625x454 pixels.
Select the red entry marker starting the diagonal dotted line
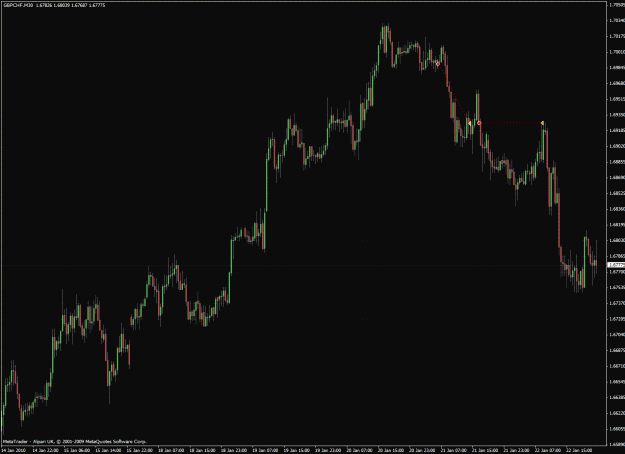click(438, 64)
